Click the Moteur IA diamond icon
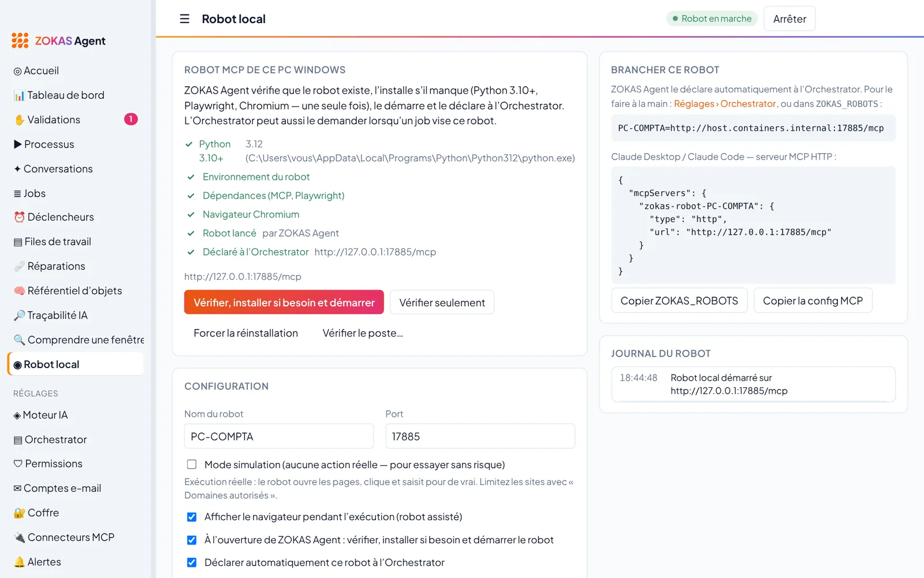The image size is (924, 578). pos(17,416)
